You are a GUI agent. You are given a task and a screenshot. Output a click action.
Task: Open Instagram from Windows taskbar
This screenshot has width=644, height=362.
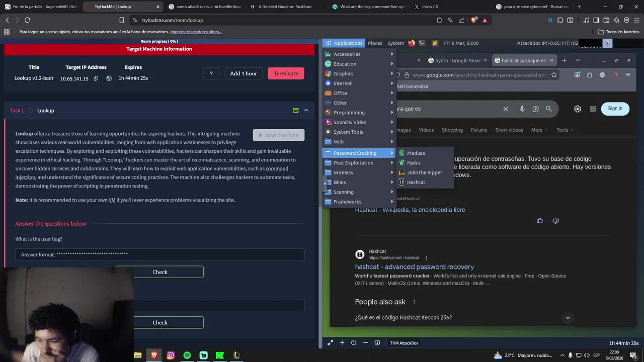click(171, 355)
